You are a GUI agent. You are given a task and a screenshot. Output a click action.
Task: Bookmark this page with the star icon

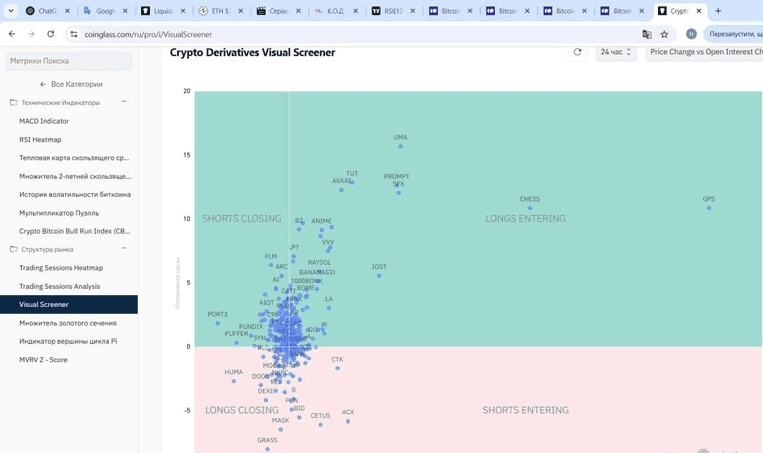(x=665, y=33)
